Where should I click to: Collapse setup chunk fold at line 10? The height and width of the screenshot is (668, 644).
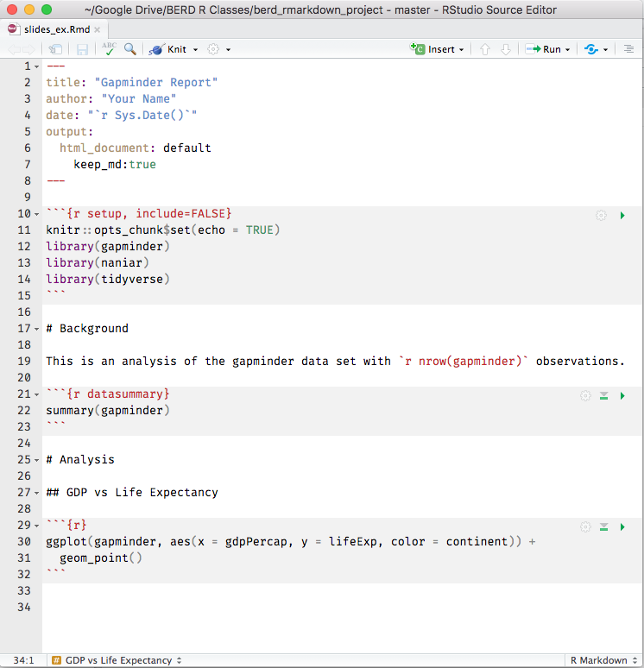pyautogui.click(x=37, y=214)
